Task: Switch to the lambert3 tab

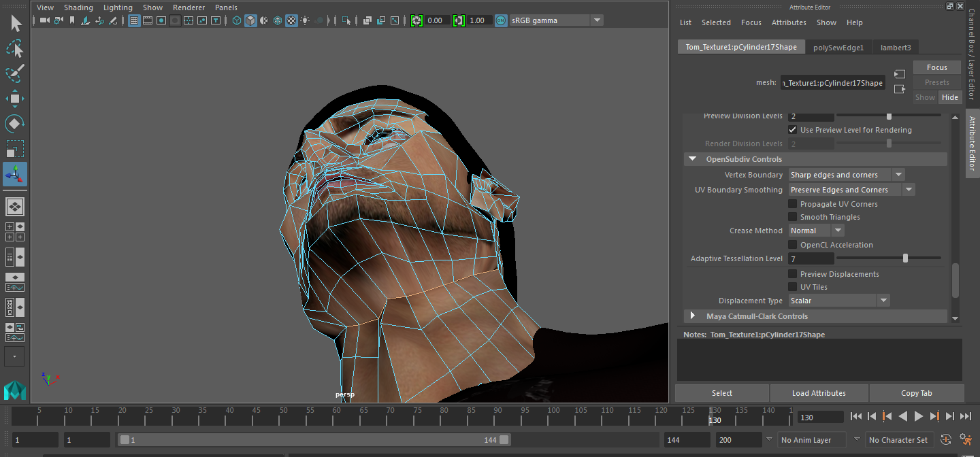Action: pyautogui.click(x=896, y=47)
